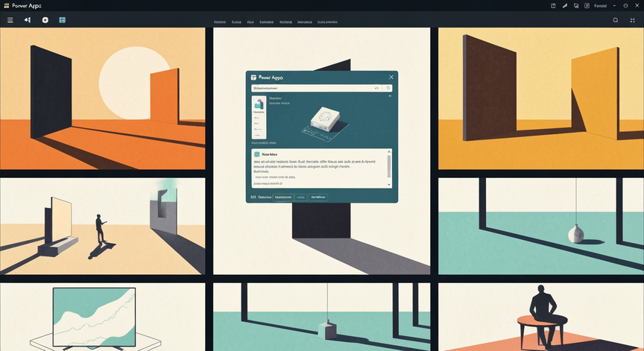Open the hamburger menu in the toolbar
The image size is (644, 351).
pos(10,20)
